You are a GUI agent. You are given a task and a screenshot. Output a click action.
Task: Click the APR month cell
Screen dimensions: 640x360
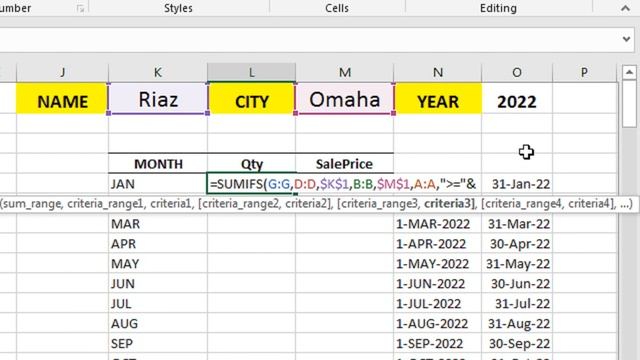[158, 244]
